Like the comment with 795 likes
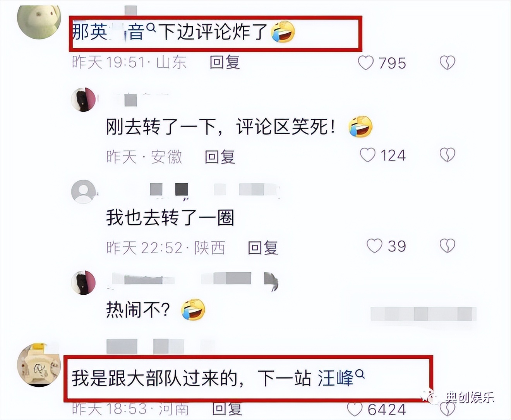511x420 pixels. tap(366, 63)
